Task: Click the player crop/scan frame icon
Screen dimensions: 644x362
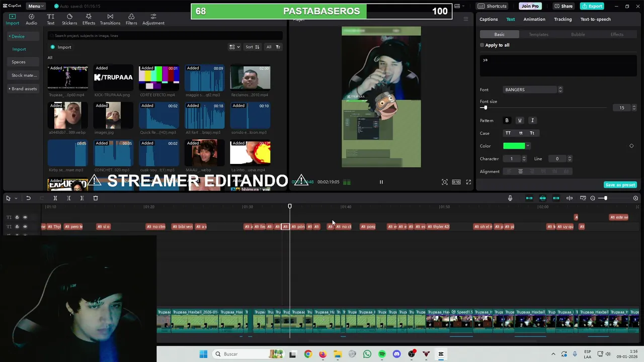Action: click(x=445, y=182)
